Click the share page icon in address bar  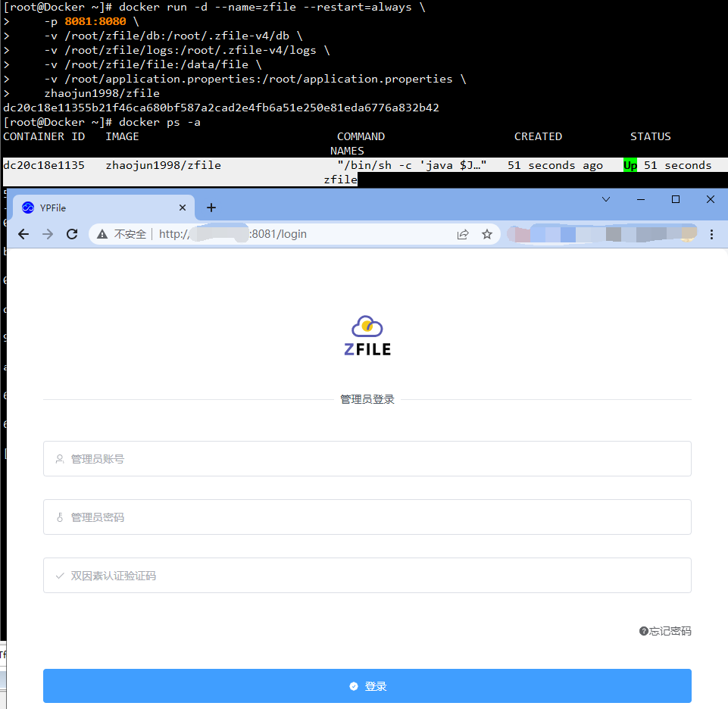pos(463,234)
